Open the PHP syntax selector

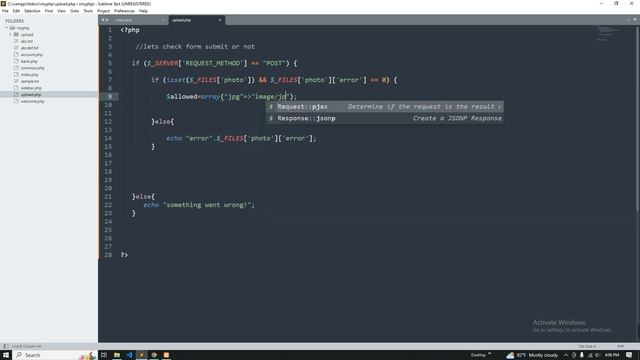tap(621, 346)
